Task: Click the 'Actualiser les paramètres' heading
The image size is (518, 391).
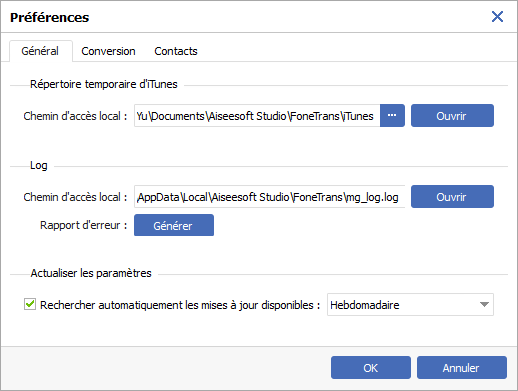Action: (x=91, y=273)
